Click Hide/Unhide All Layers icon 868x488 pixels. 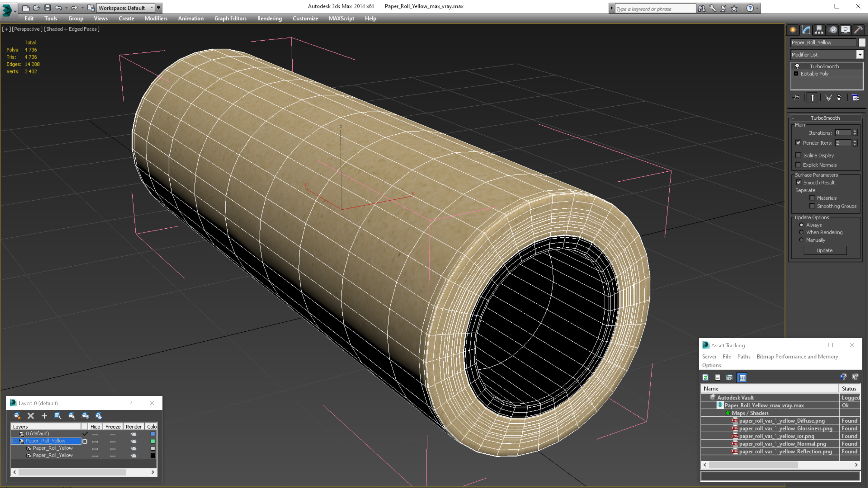(x=85, y=416)
